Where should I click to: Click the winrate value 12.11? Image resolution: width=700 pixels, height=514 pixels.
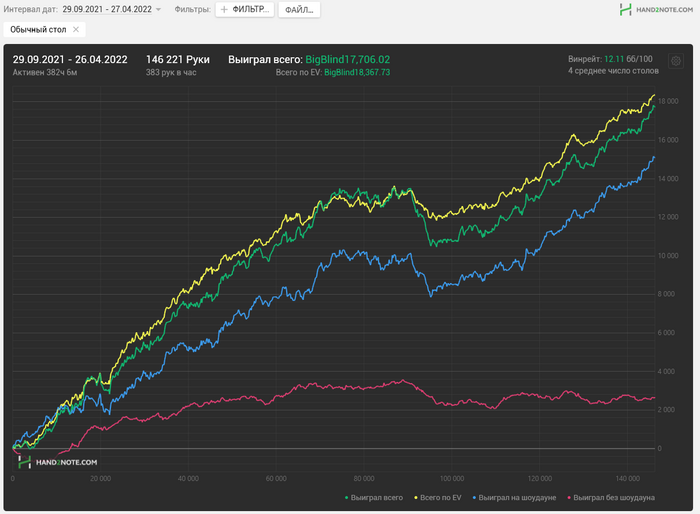614,59
